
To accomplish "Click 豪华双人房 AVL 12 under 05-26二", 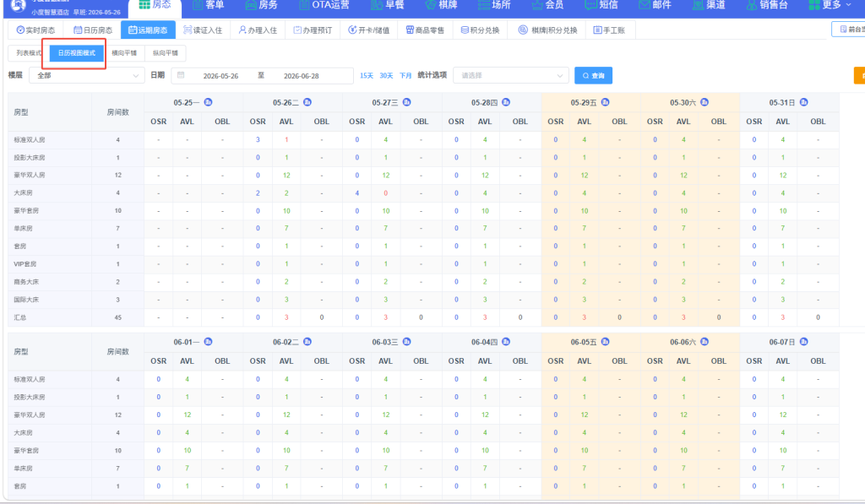I will click(x=286, y=176).
